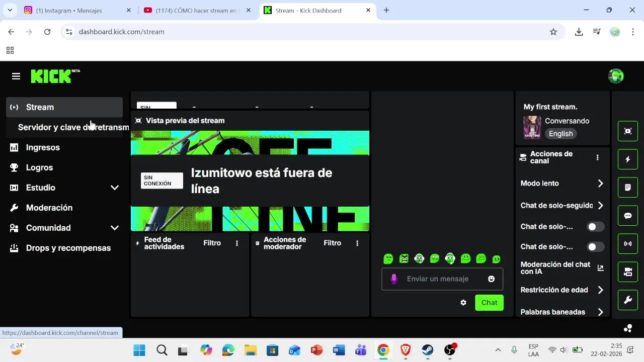The image size is (644, 362).
Task: Click Filtro in Acciones de moderador
Action: [x=332, y=243]
